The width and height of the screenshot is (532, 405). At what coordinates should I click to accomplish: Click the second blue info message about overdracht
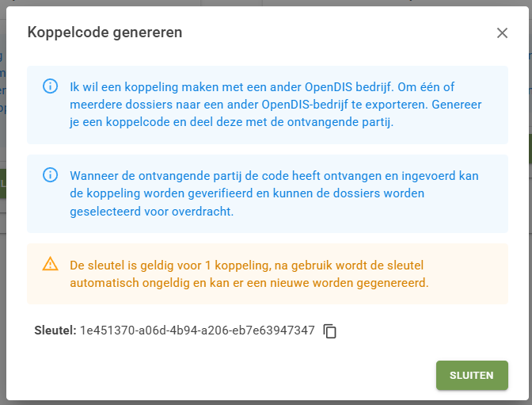point(268,193)
